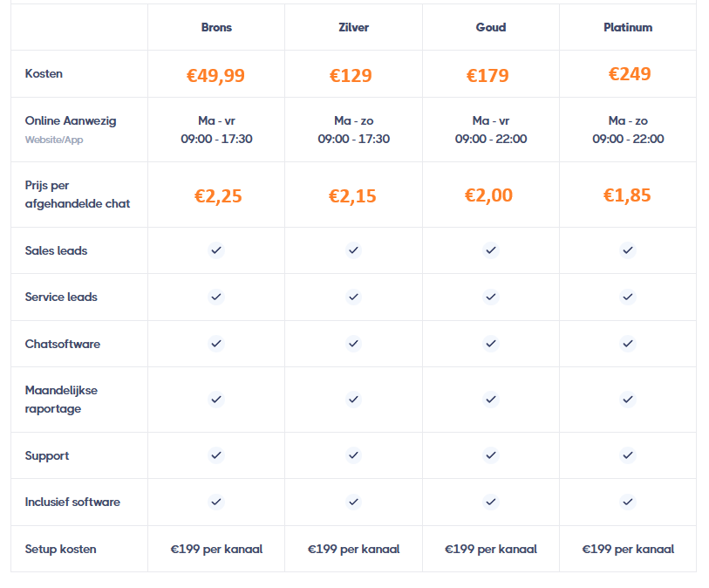The image size is (709, 588).
Task: Click the €49,99 Brons price
Action: point(215,76)
